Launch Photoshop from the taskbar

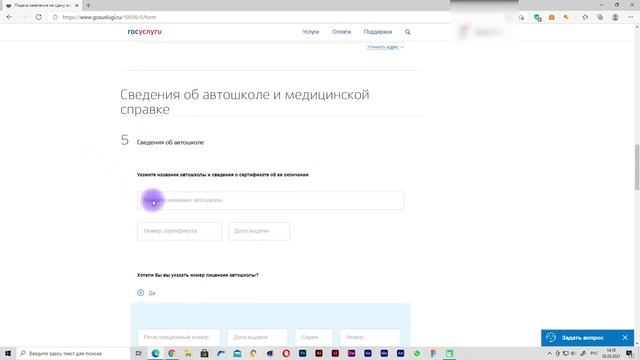[x=302, y=353]
